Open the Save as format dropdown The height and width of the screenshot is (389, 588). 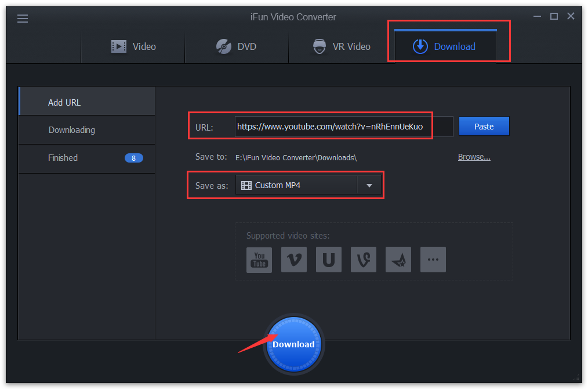pyautogui.click(x=308, y=185)
